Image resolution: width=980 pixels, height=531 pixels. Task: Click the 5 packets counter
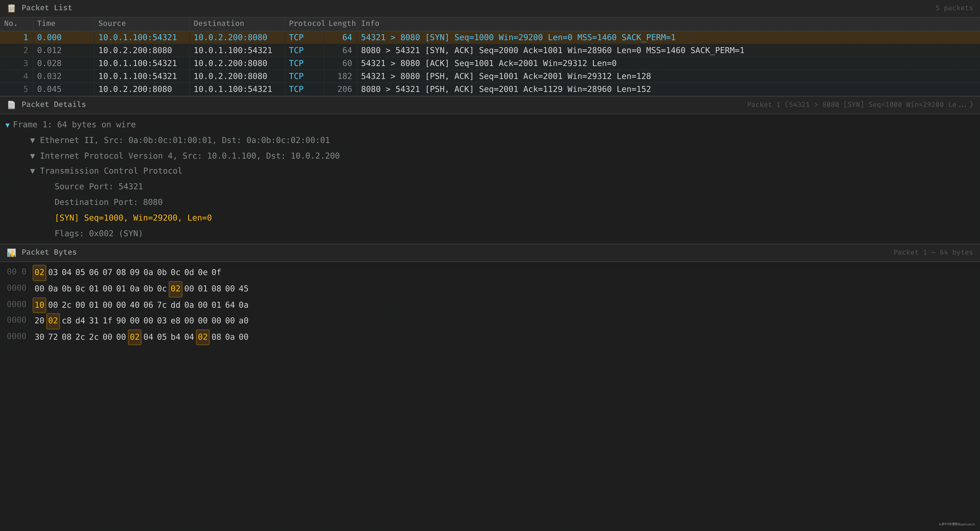[x=954, y=8]
